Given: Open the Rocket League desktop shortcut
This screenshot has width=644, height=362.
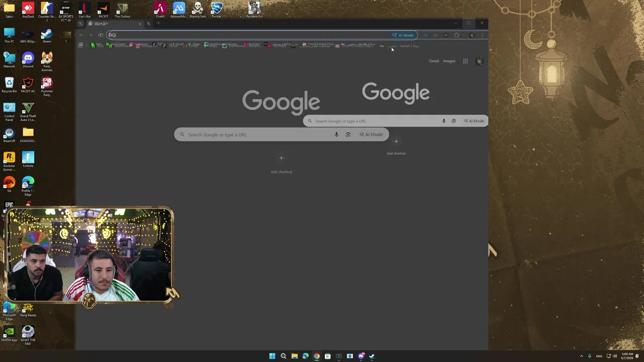Looking at the screenshot, I should click(216, 10).
